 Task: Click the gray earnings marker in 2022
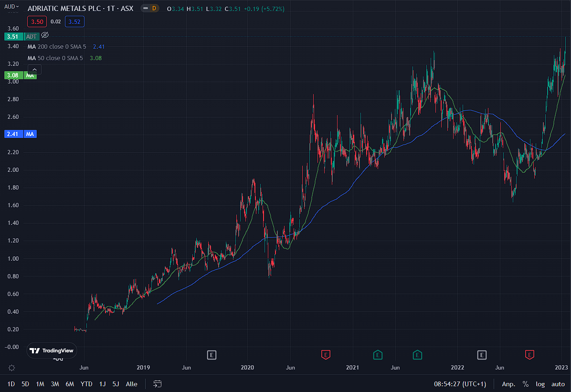point(482,354)
